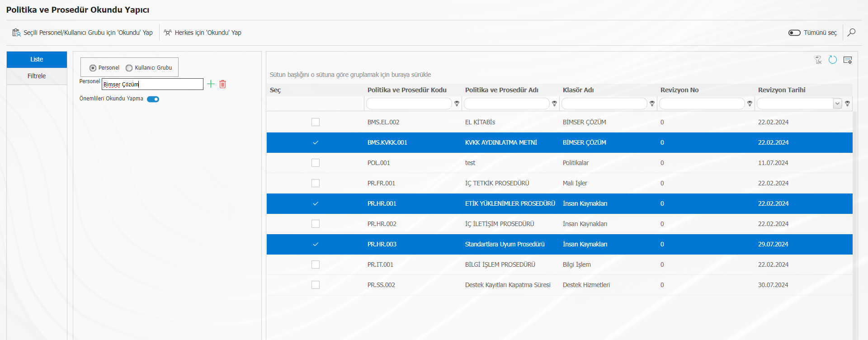The width and height of the screenshot is (868, 340).
Task: Toggle Önemlileri Okundu Yapma switch
Action: coord(153,99)
